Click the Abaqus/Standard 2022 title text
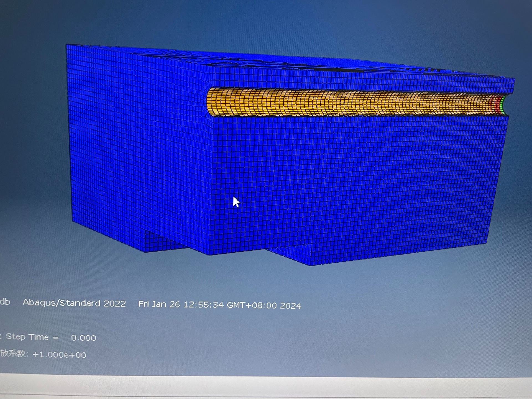The width and height of the screenshot is (532, 399). [x=74, y=303]
